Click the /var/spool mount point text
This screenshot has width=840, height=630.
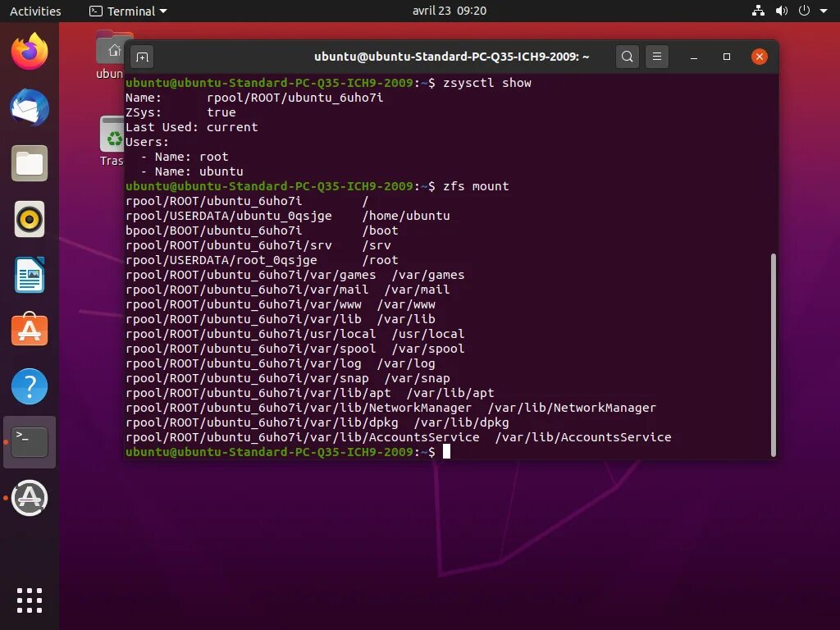pos(428,349)
